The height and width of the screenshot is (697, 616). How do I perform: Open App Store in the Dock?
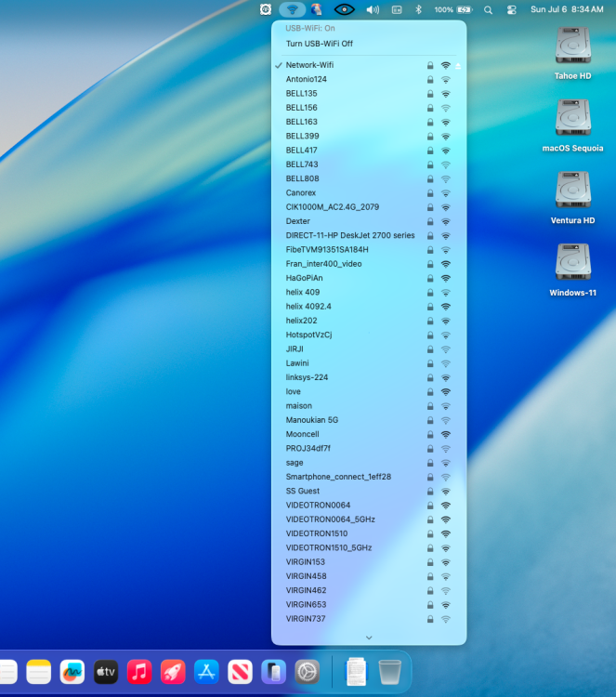click(x=206, y=672)
